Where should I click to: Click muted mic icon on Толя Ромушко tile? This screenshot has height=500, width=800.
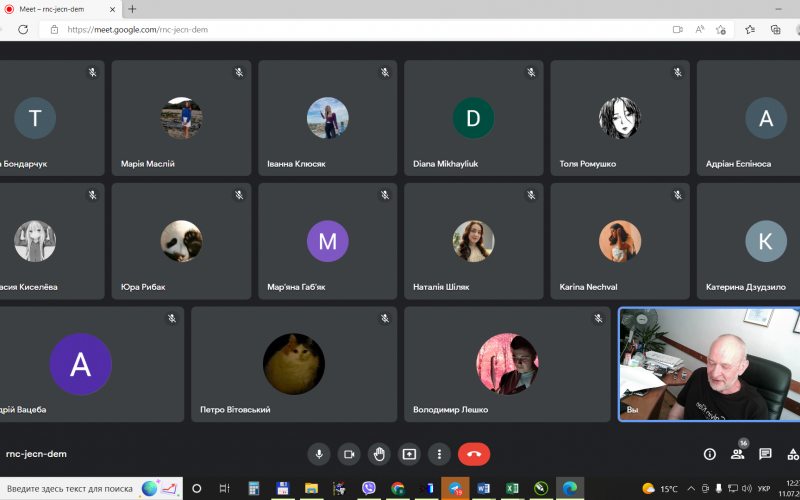(678, 72)
